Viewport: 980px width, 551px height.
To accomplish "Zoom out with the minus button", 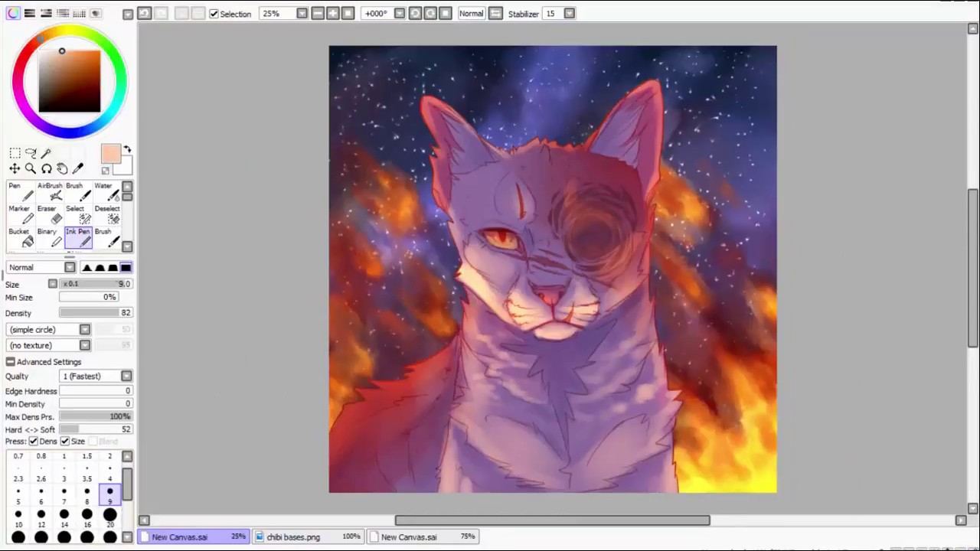I will click(318, 14).
